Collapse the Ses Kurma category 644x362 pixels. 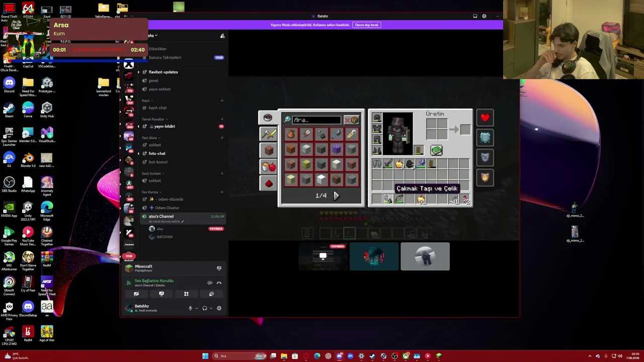[151, 192]
